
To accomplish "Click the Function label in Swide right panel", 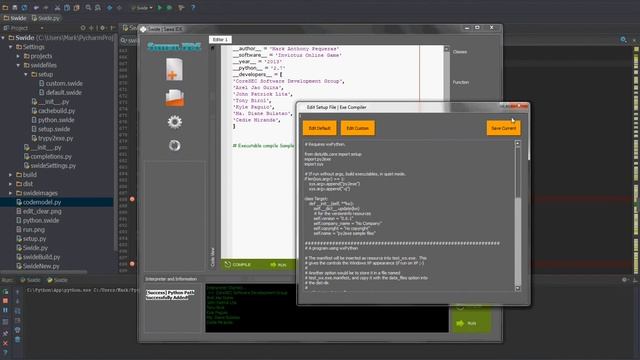I will 461,82.
